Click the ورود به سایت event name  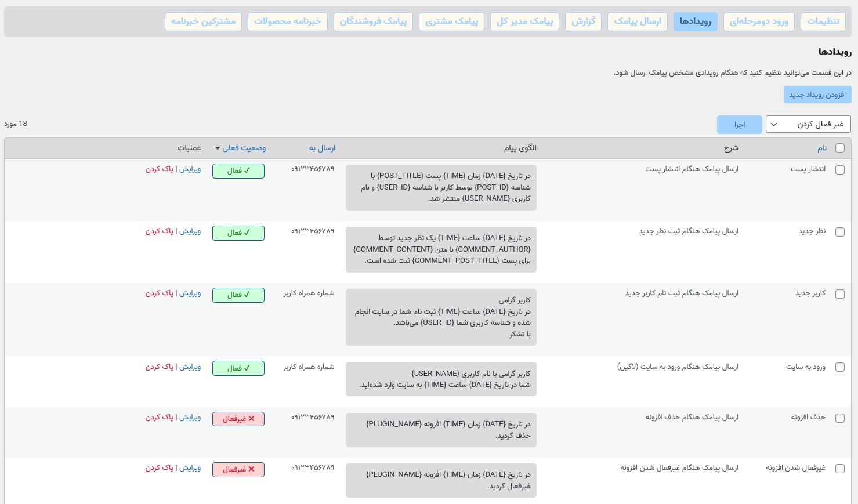tap(806, 367)
